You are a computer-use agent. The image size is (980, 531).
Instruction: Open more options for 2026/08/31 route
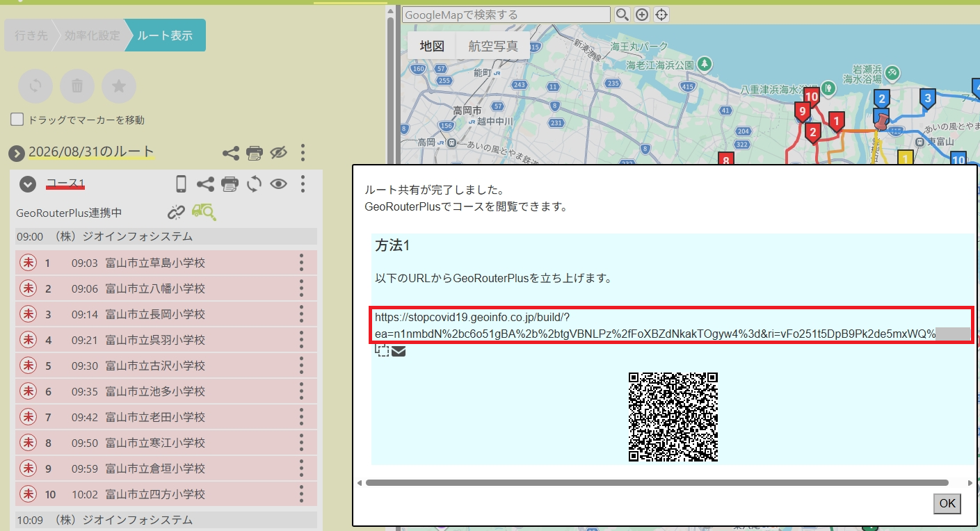[x=303, y=152]
